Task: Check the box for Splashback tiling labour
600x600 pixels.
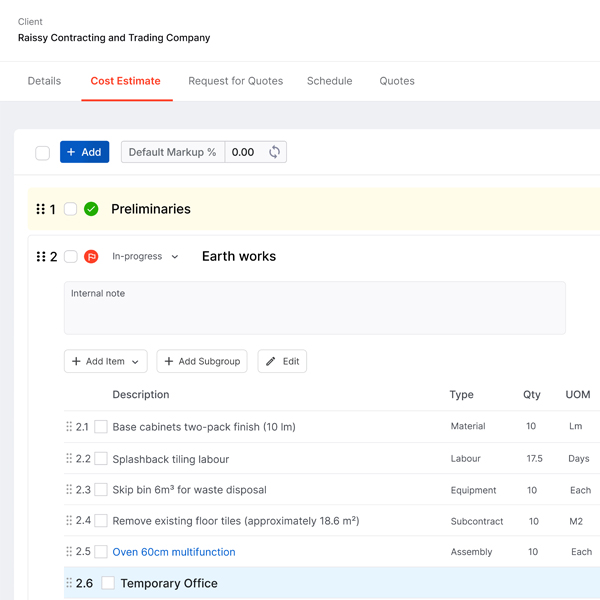Action: click(101, 459)
